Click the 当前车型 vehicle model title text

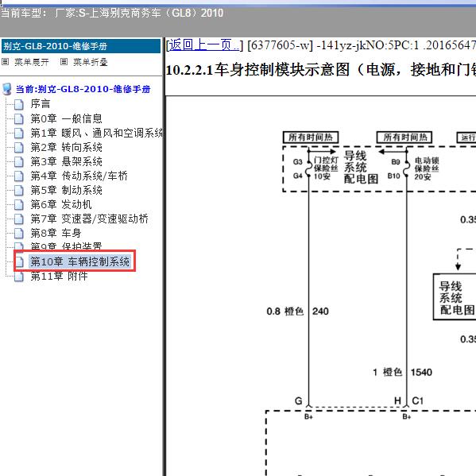tap(112, 13)
